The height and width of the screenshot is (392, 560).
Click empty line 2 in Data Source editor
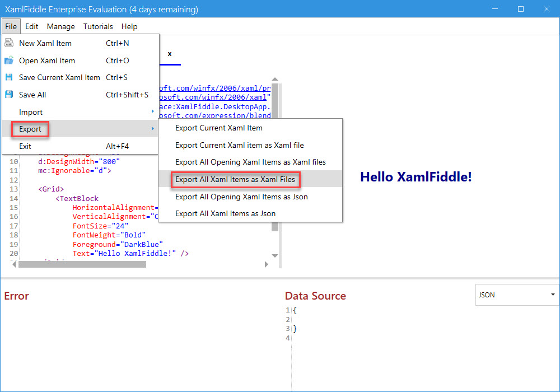(425, 320)
